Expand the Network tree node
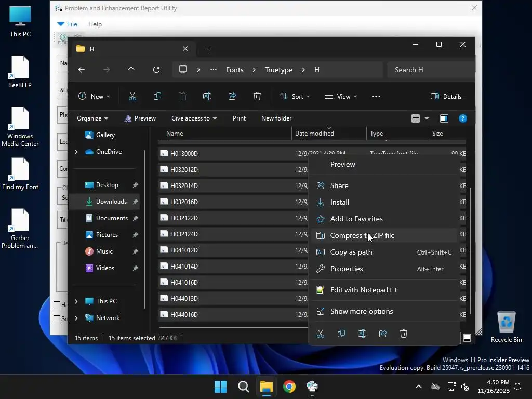The width and height of the screenshot is (532, 399). tap(76, 318)
